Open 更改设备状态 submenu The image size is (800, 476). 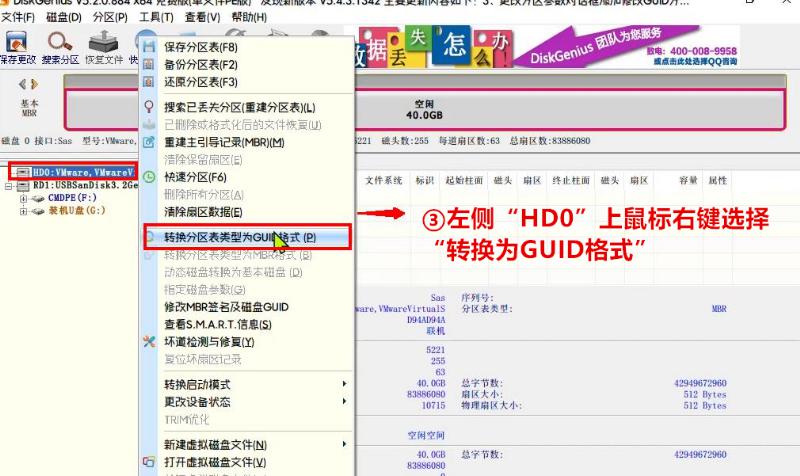coord(198,402)
